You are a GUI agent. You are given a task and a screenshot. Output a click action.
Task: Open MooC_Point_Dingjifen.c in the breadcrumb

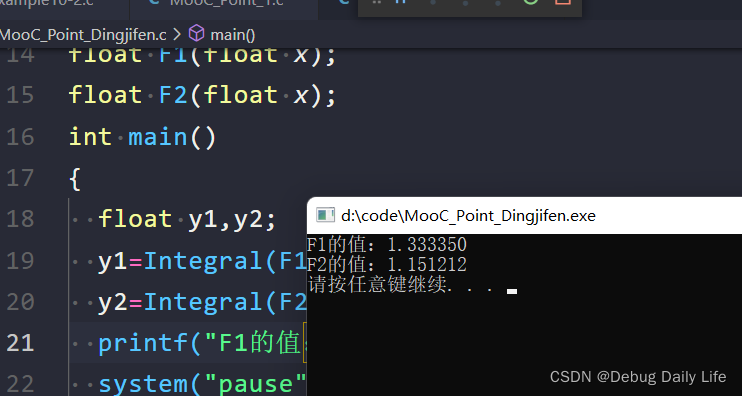[x=83, y=35]
